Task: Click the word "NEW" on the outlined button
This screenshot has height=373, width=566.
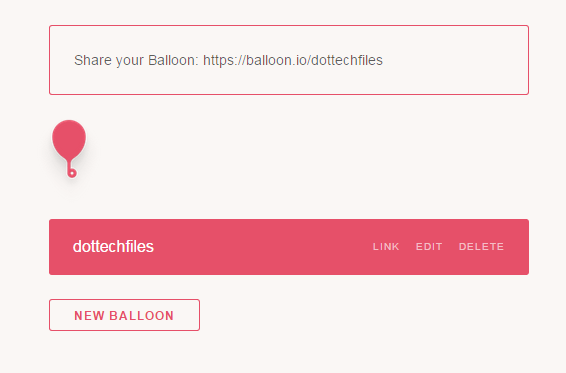Action: (90, 316)
